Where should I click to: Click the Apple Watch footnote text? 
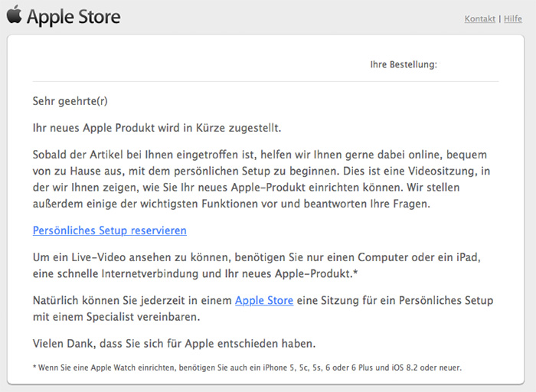click(247, 367)
